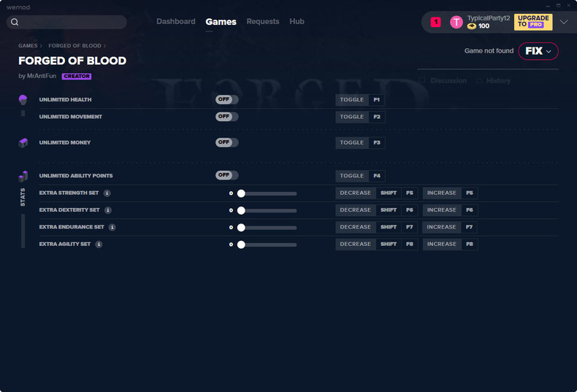
Task: Click the Extra Endurance Set slider handle
Action: click(241, 228)
